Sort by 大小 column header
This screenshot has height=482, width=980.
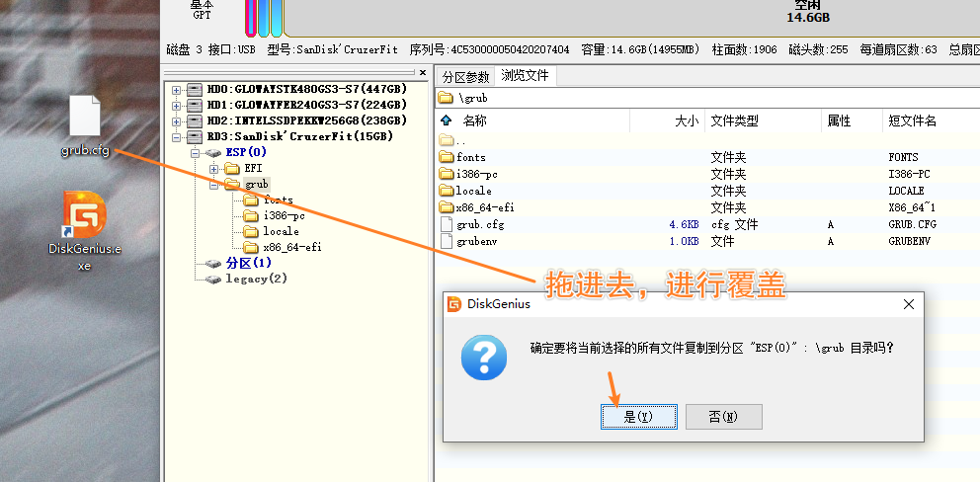click(x=687, y=121)
